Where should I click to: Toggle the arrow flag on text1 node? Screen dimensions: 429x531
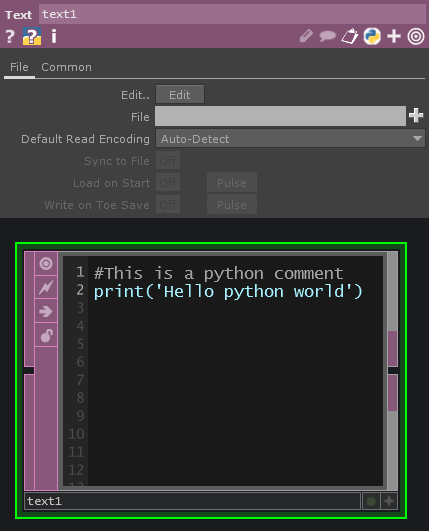tap(46, 311)
